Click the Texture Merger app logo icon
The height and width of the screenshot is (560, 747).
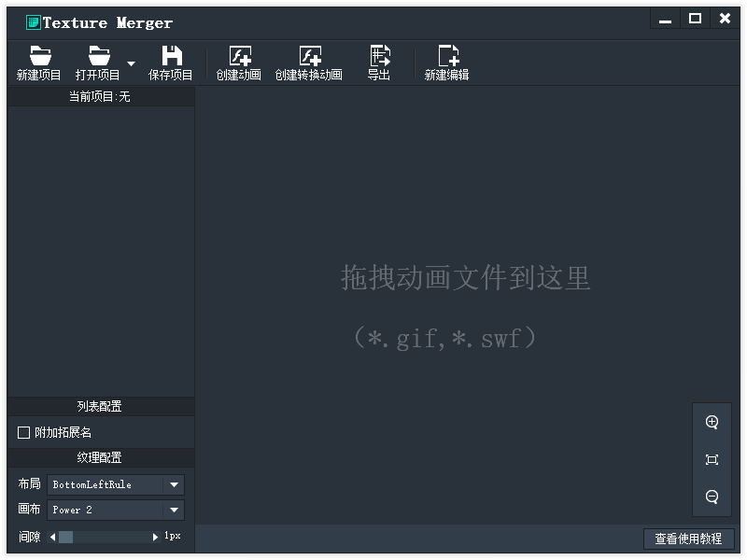pos(33,22)
